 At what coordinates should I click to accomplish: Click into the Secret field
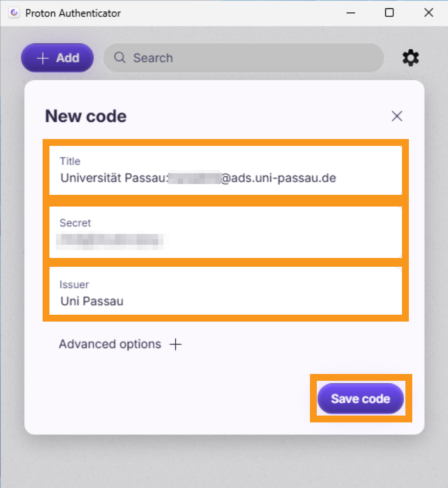point(225,239)
